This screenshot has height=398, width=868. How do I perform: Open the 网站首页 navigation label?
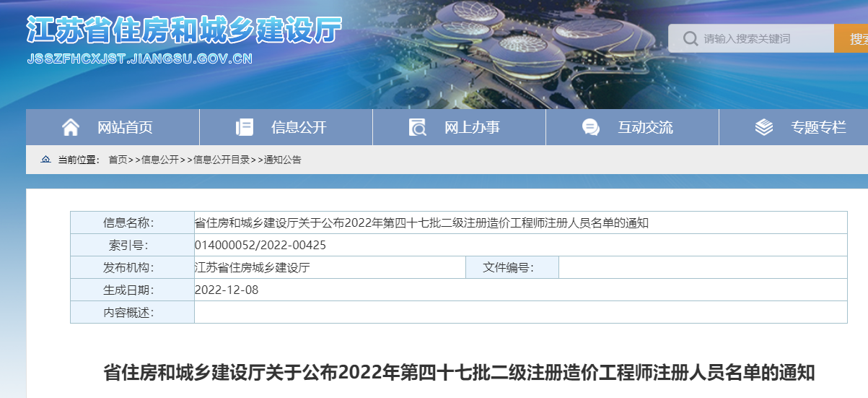pos(126,128)
